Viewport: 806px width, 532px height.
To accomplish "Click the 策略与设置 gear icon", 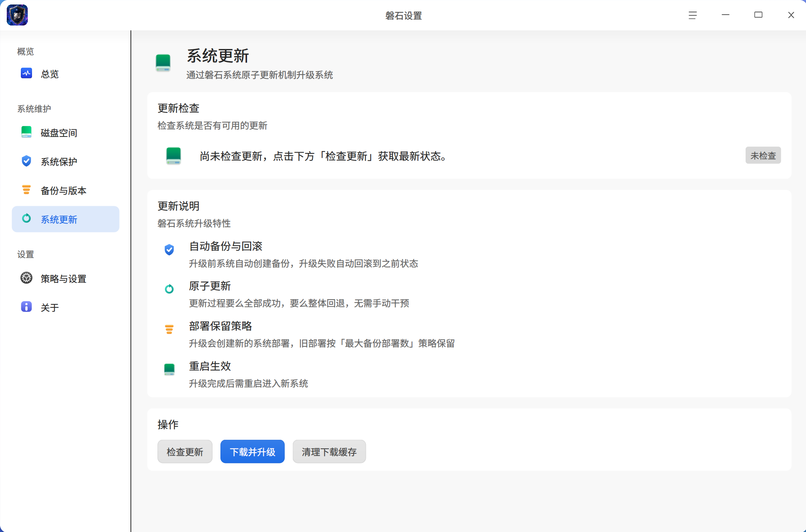I will tap(26, 278).
